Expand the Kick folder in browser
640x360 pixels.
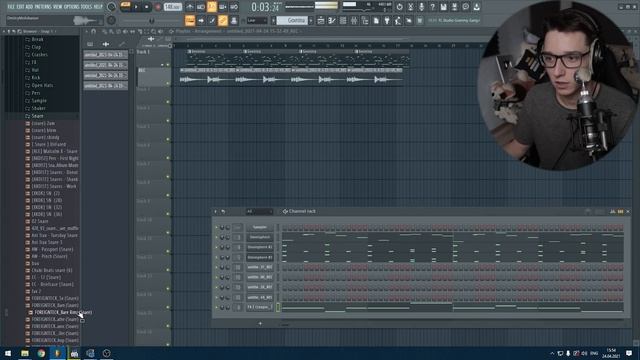pyautogui.click(x=36, y=78)
